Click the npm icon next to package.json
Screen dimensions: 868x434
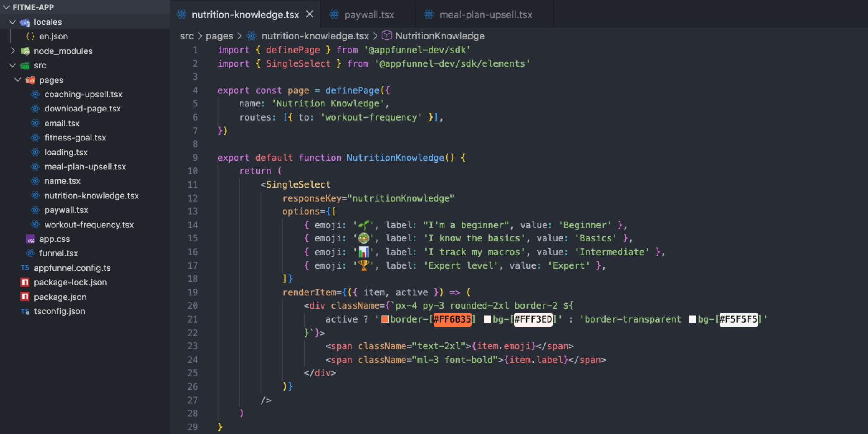[x=24, y=297]
